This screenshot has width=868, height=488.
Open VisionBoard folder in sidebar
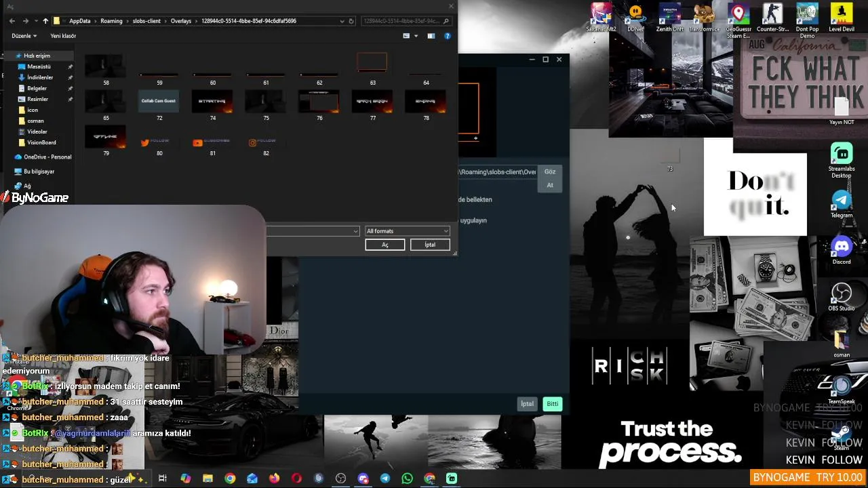(41, 142)
